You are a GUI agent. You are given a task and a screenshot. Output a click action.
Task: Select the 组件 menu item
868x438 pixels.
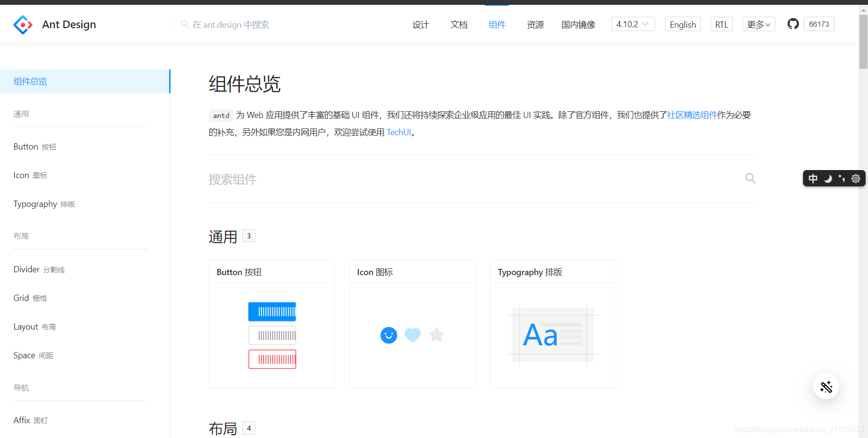point(497,24)
